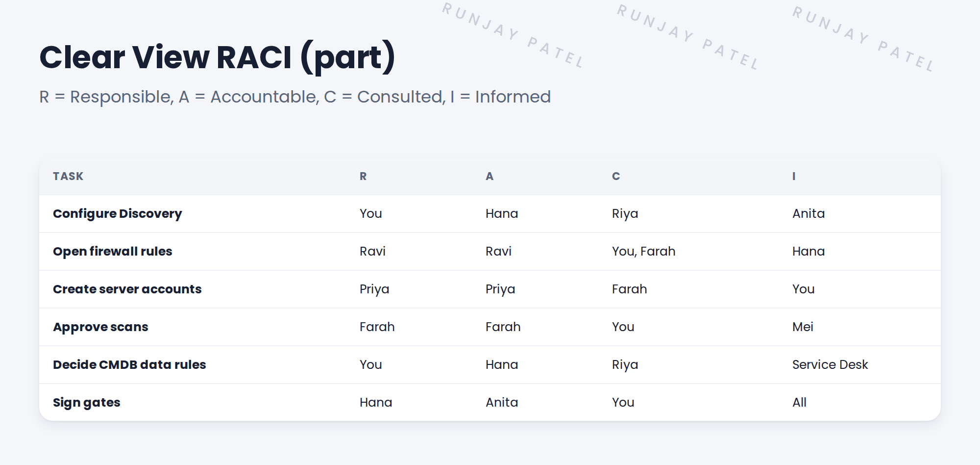The image size is (980, 465).
Task: Click the RACI legend subtitle text
Action: coord(295,97)
